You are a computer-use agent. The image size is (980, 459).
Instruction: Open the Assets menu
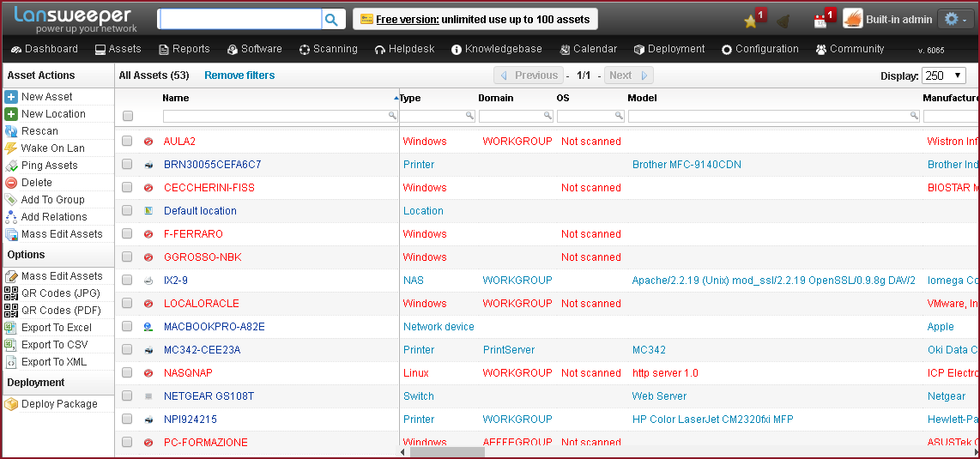pos(118,49)
